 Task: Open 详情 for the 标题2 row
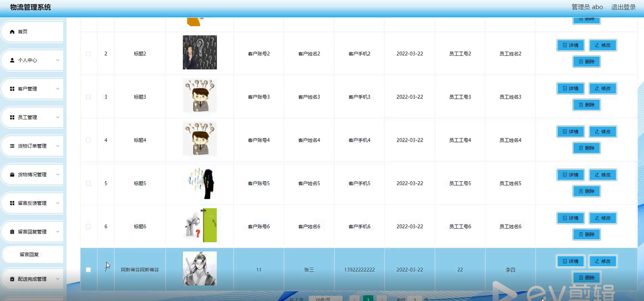coord(571,45)
